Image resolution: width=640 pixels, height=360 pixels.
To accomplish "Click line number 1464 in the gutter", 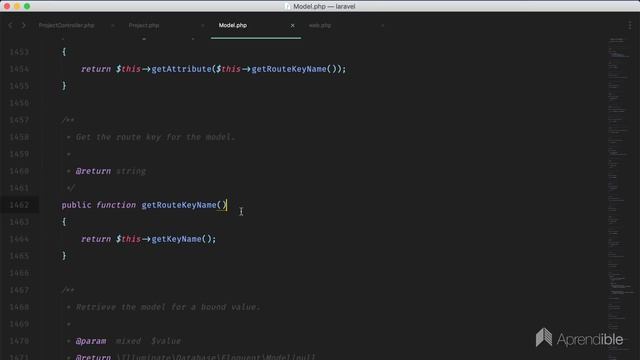I will click(19, 239).
